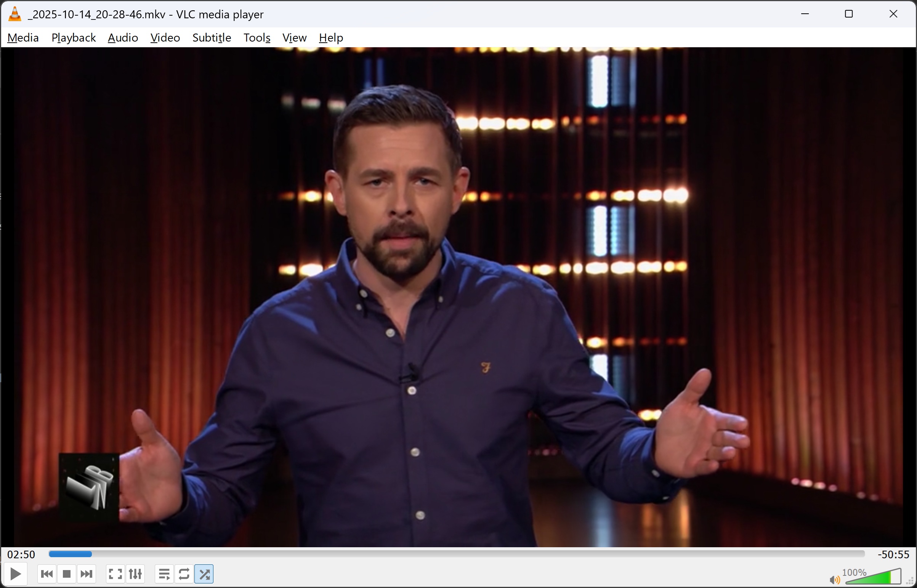Viewport: 917px width, 588px height.
Task: Mute audio via the speaker icon
Action: click(x=835, y=580)
